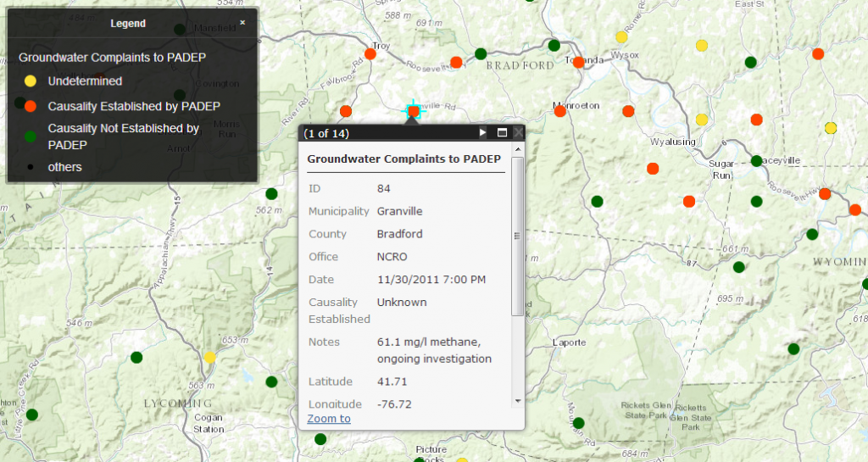The image size is (868, 462).
Task: Click the highlighted Granville marker
Action: pos(414,111)
